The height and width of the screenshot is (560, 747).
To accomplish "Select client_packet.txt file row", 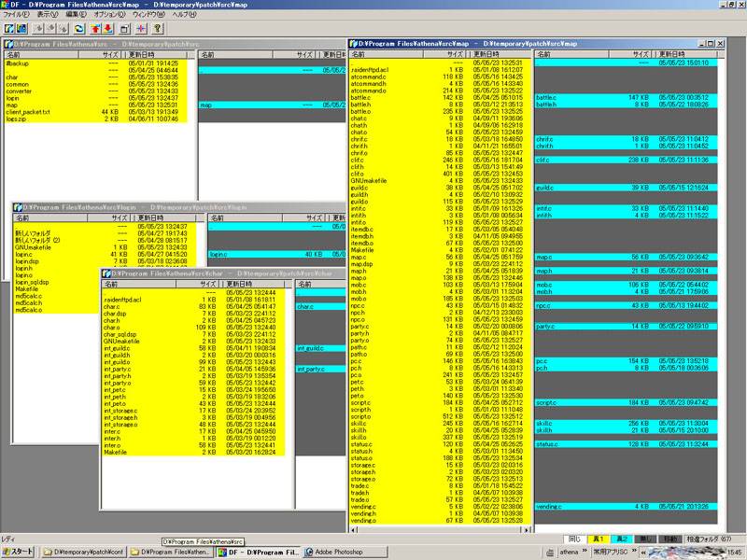I will (x=96, y=112).
